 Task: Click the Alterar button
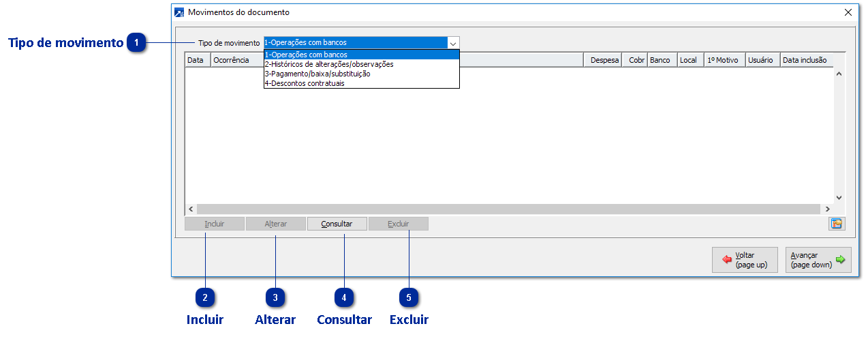tap(276, 224)
